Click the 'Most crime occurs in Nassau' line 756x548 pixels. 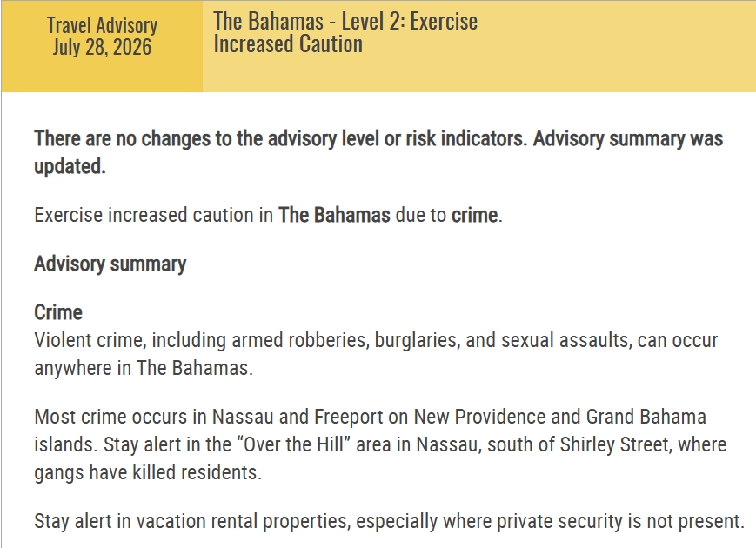tap(371, 417)
